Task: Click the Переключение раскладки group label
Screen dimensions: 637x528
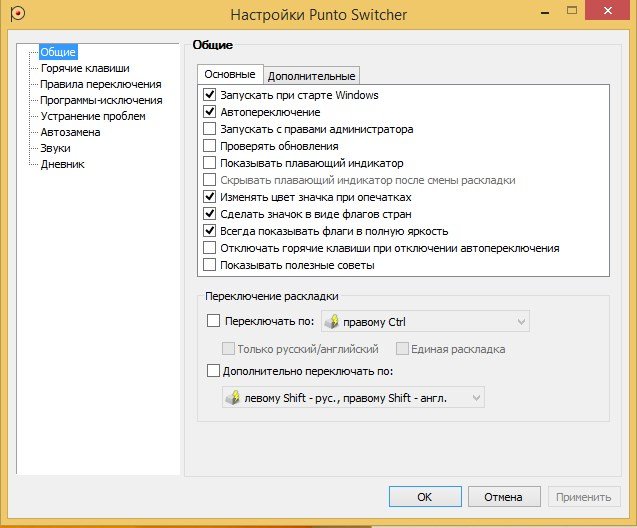Action: [x=272, y=296]
